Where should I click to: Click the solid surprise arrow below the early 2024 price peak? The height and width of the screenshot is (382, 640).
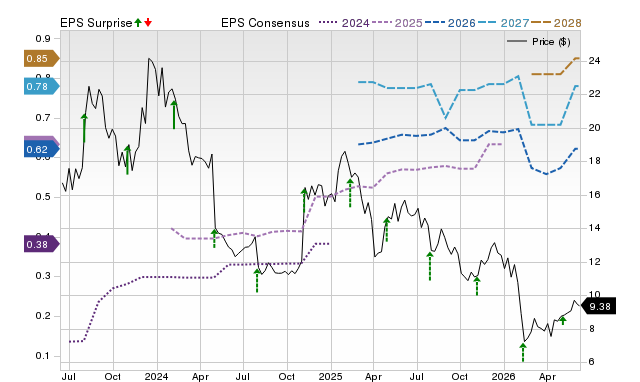(x=174, y=115)
